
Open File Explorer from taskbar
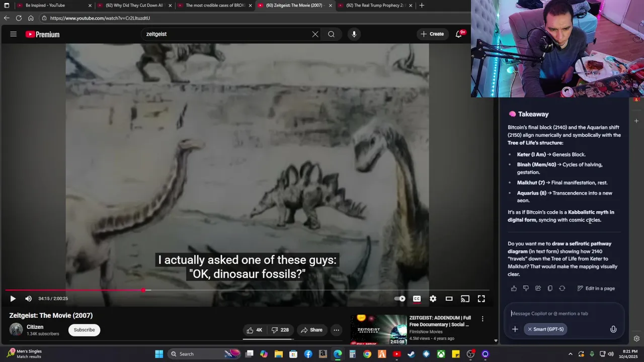(x=278, y=354)
